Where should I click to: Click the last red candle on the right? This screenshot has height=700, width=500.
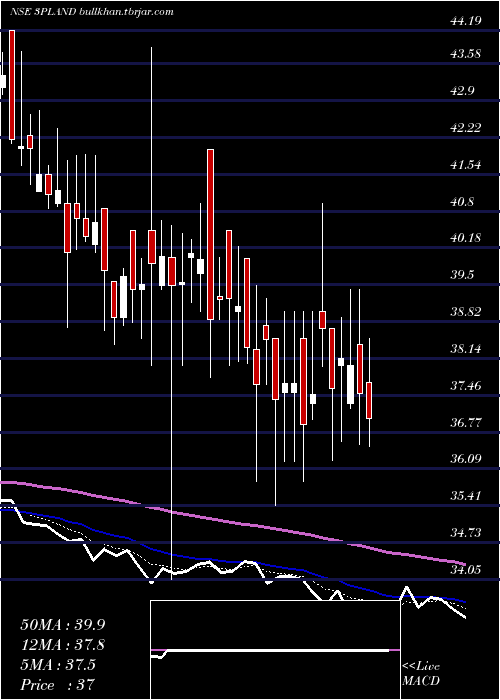click(x=369, y=400)
